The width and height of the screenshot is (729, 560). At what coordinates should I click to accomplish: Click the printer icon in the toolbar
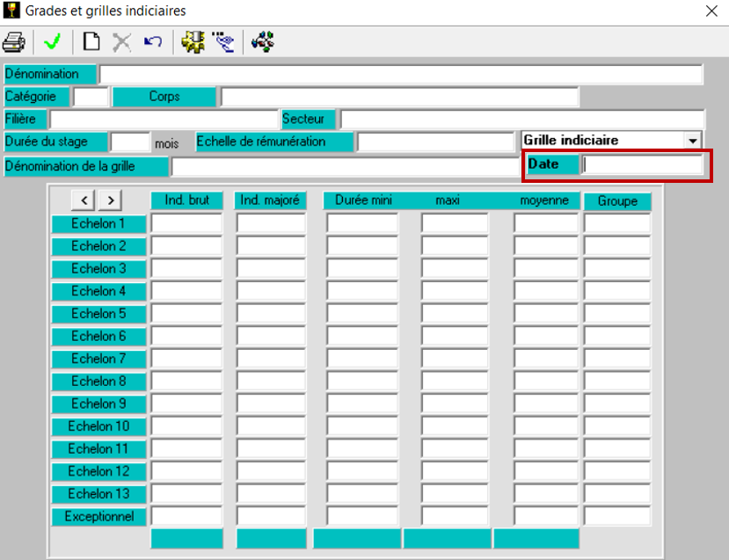pyautogui.click(x=14, y=41)
